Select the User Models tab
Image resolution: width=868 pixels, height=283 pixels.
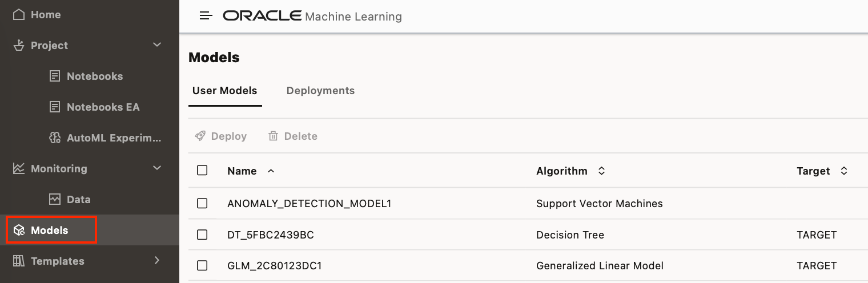pyautogui.click(x=224, y=91)
